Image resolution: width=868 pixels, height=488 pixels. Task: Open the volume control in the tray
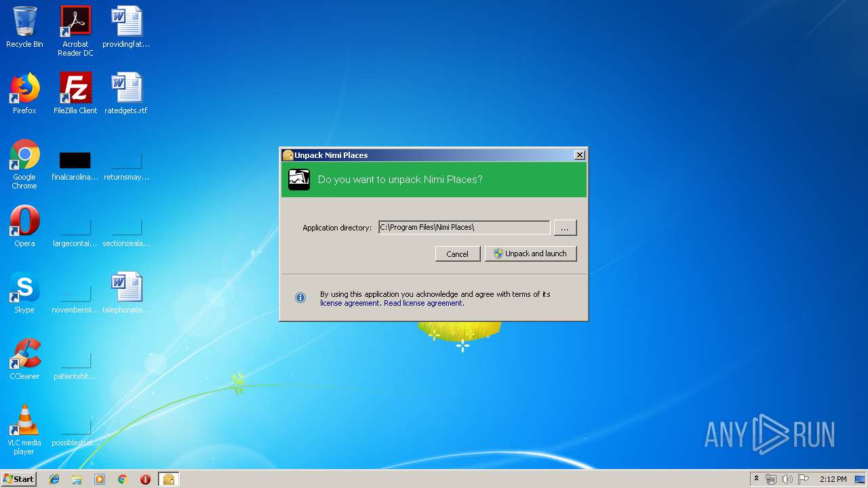[787, 479]
